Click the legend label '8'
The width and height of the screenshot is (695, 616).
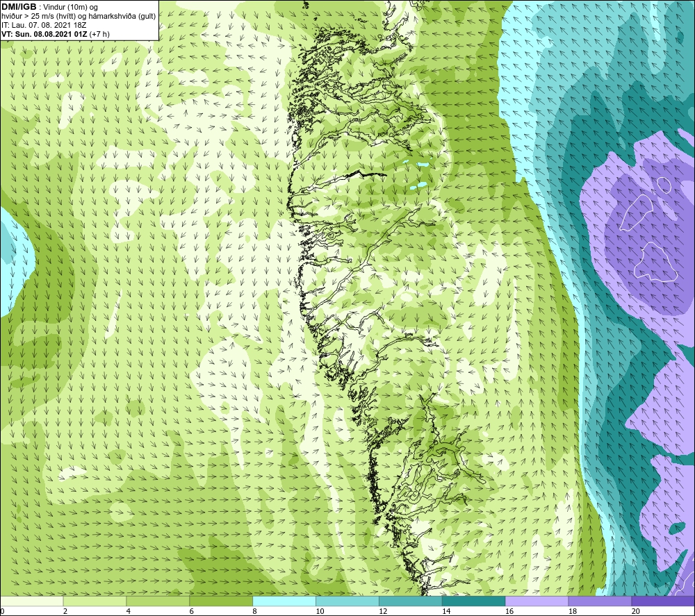click(255, 611)
